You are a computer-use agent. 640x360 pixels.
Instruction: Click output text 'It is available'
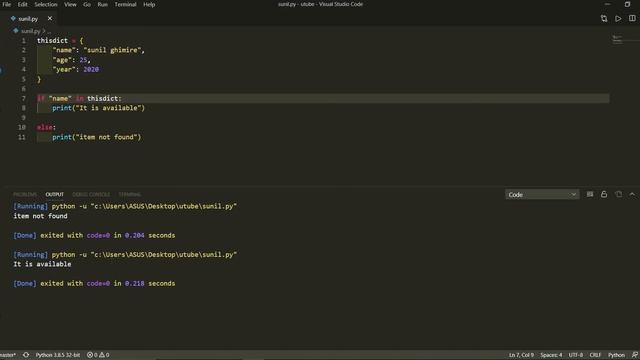pos(42,264)
